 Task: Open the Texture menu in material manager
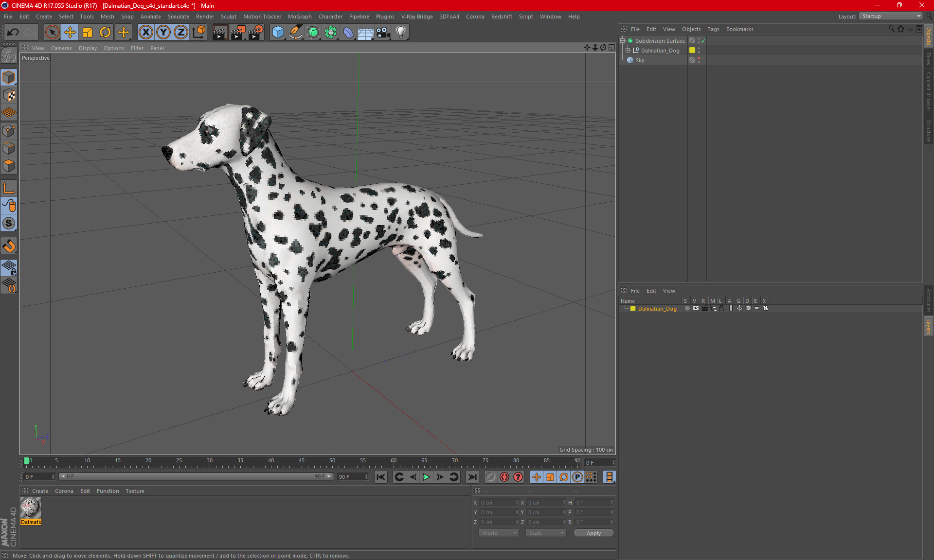click(135, 491)
